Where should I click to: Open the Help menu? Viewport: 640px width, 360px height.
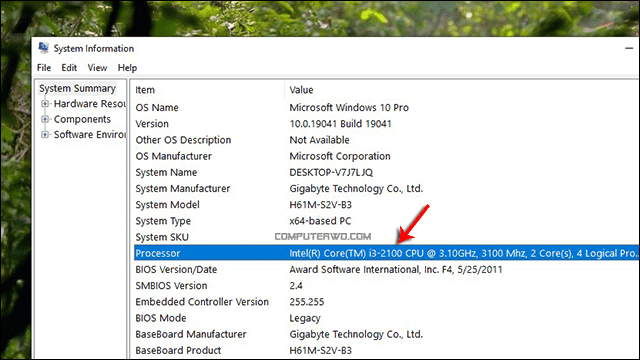pyautogui.click(x=127, y=68)
